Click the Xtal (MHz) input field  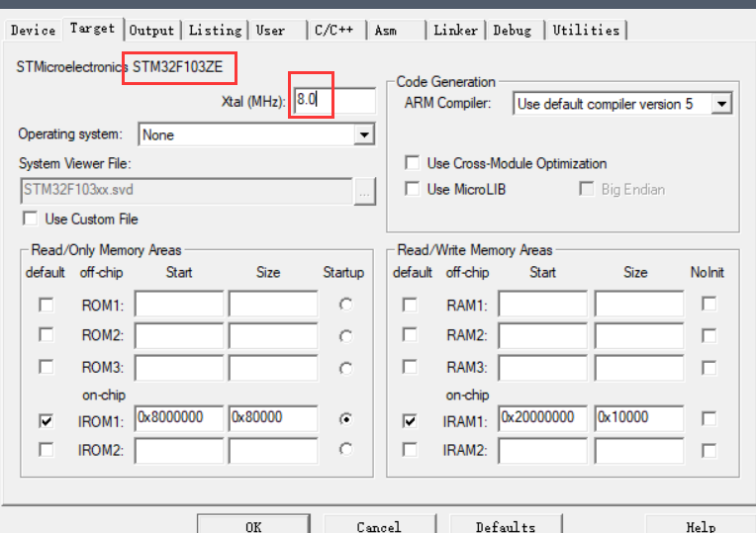[x=334, y=100]
